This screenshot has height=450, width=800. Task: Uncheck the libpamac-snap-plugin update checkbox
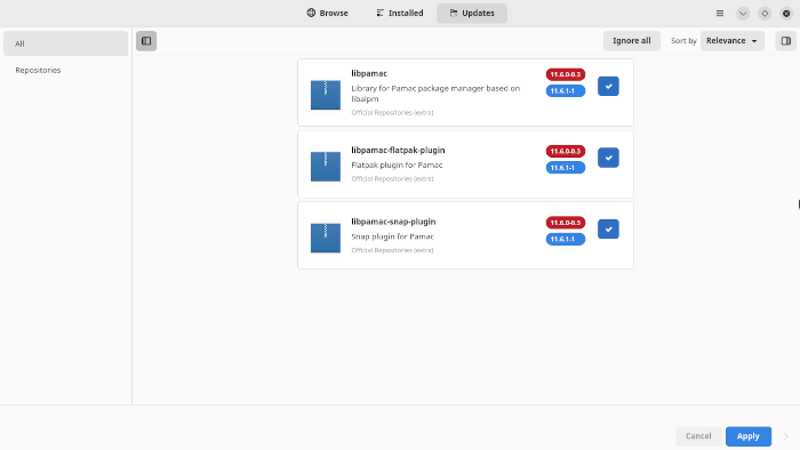coord(608,229)
